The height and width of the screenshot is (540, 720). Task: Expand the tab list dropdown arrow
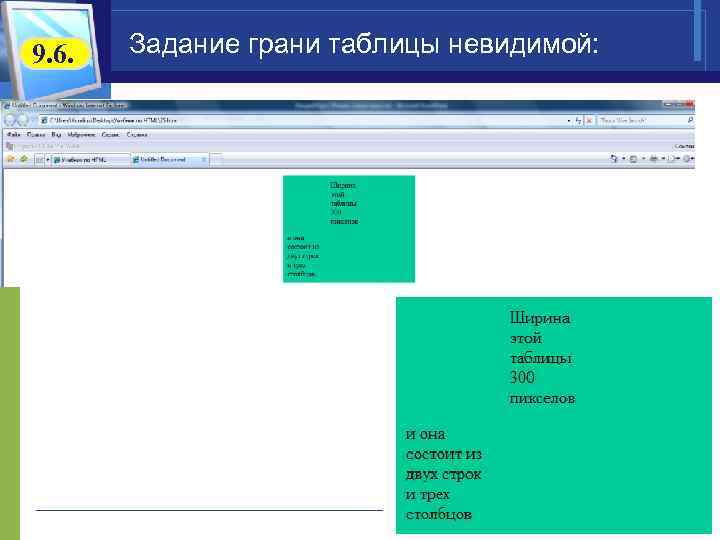[x=48, y=159]
